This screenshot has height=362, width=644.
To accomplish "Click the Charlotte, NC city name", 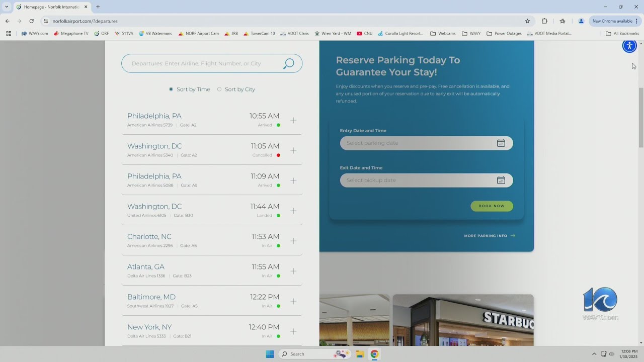I will [149, 237].
